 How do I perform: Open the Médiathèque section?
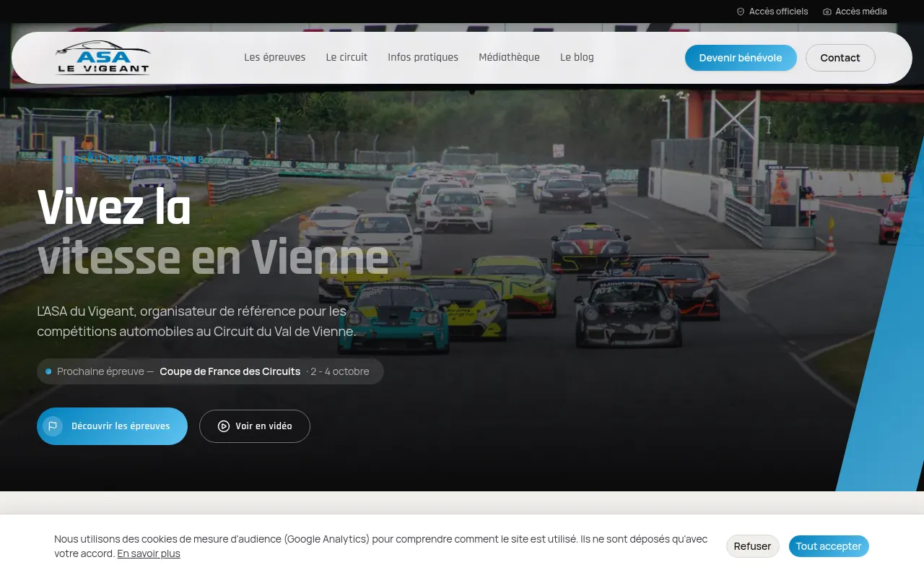(x=509, y=57)
